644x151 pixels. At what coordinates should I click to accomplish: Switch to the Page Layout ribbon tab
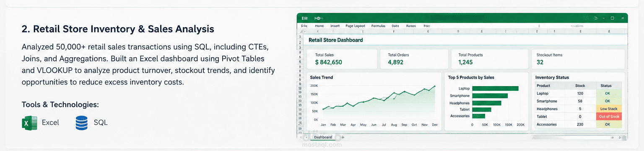click(x=356, y=26)
